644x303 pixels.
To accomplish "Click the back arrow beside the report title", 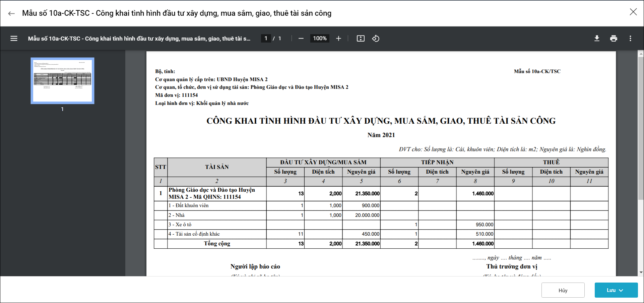I will (x=11, y=13).
